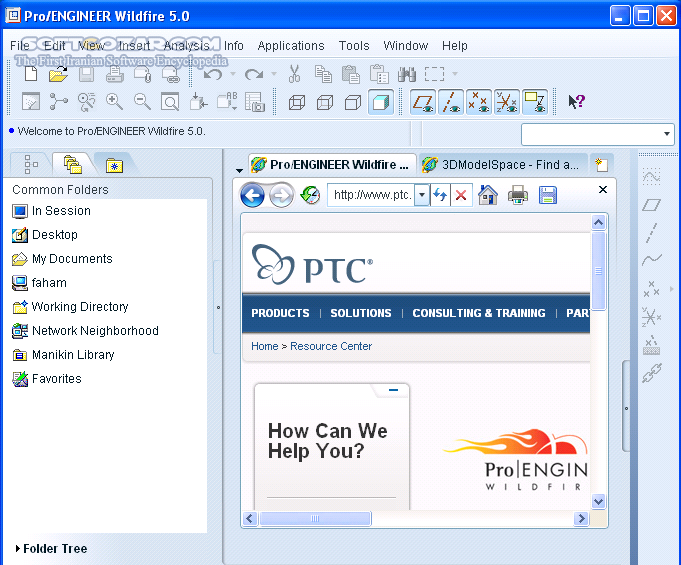Click the browser Save diskette icon
The height and width of the screenshot is (565, 681).
coord(548,195)
